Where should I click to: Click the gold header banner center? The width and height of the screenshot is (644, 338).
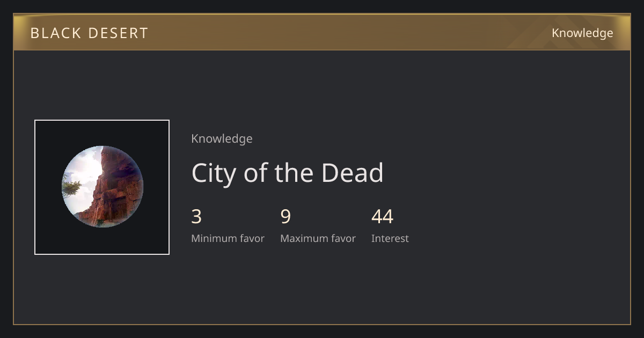click(322, 32)
